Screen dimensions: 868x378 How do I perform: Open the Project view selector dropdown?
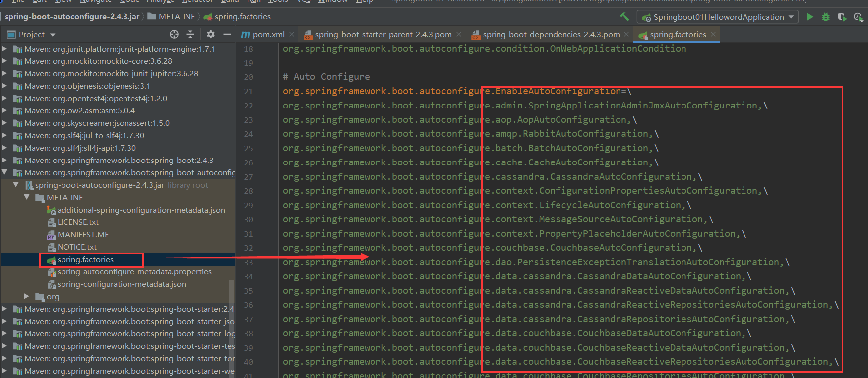53,35
